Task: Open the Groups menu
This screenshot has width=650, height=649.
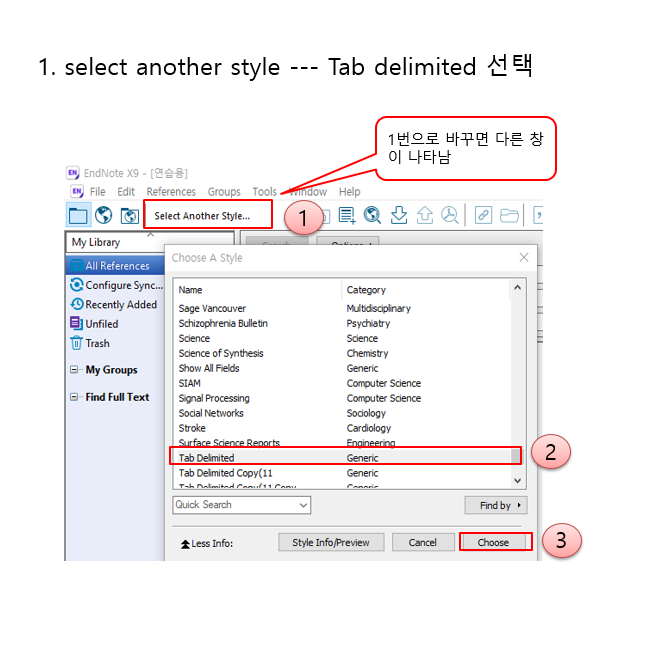Action: pos(224,192)
